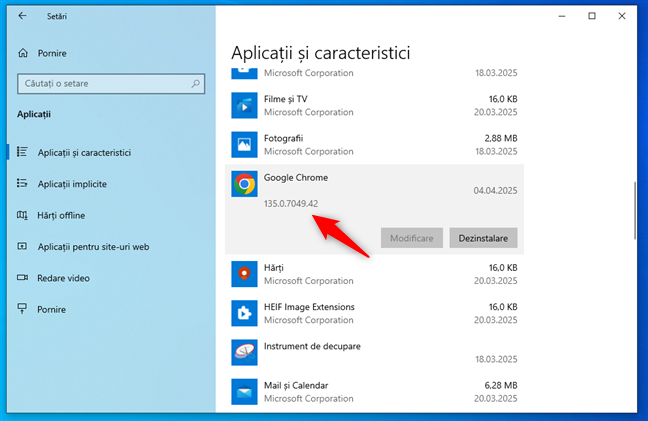Screen dimensions: 648x421
Task: Click the Aplicații pentru site-uri web icon
Action: [x=22, y=246]
